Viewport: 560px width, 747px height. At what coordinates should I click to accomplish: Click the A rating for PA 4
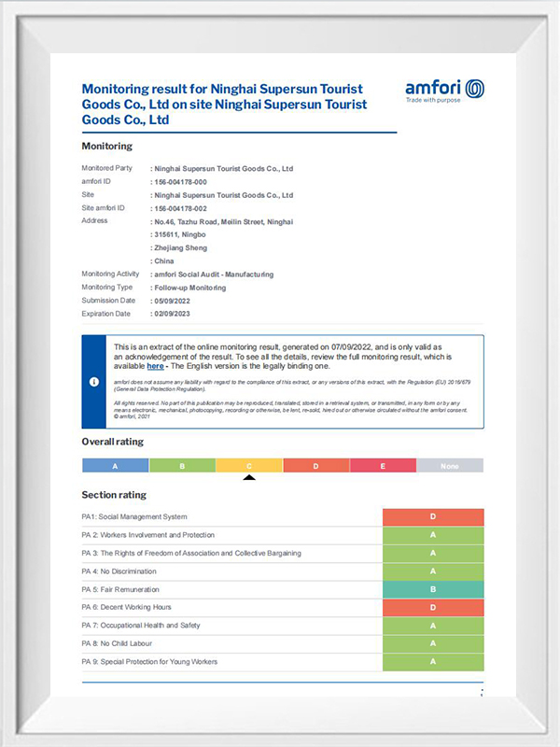433,571
